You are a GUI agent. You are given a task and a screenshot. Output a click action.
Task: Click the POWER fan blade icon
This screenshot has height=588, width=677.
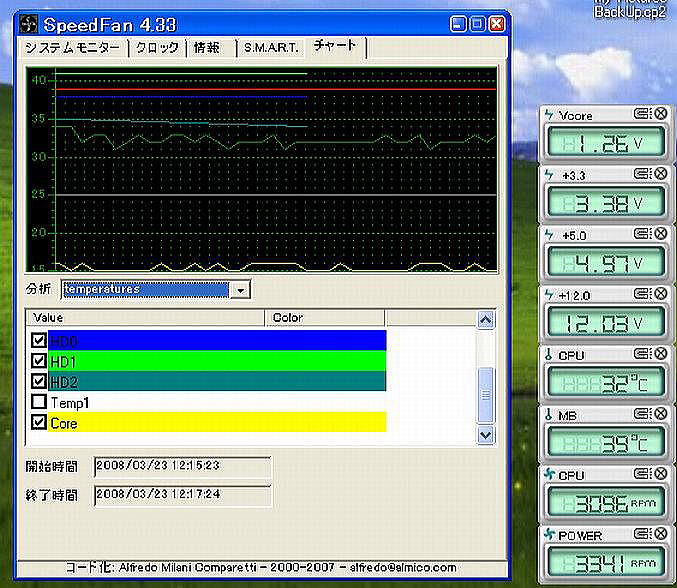[x=549, y=534]
